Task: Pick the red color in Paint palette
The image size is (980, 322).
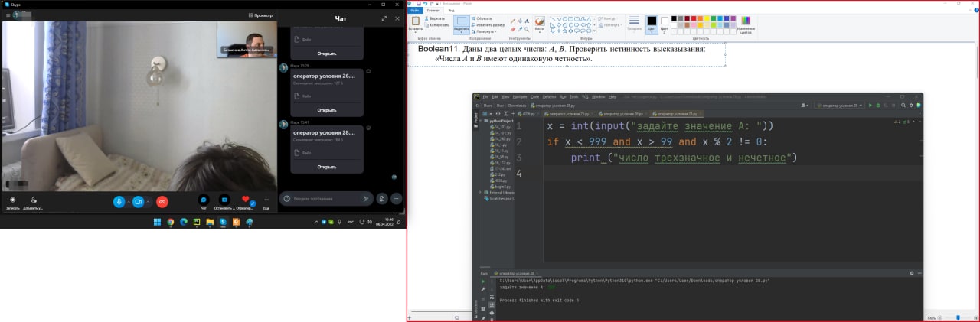Action: click(x=692, y=18)
